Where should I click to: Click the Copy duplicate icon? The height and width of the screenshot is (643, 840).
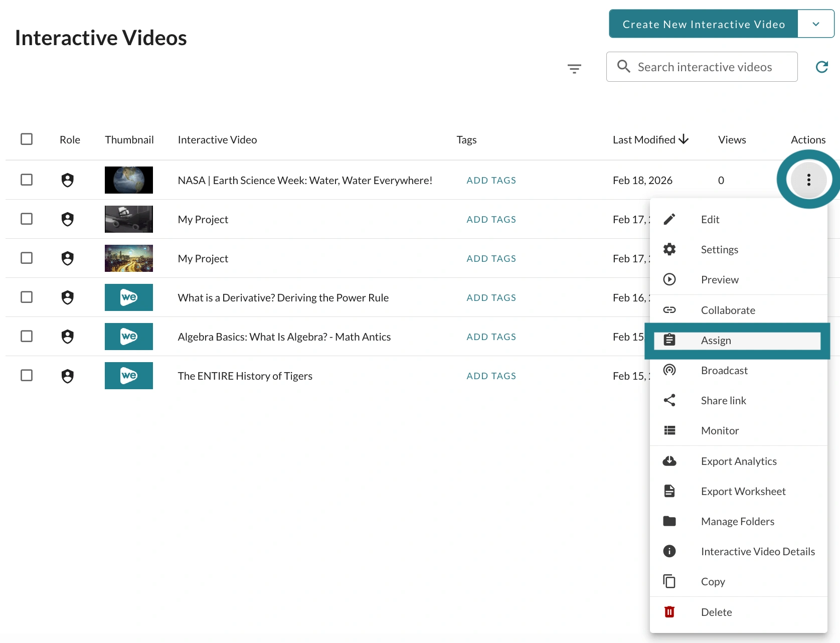[669, 581]
